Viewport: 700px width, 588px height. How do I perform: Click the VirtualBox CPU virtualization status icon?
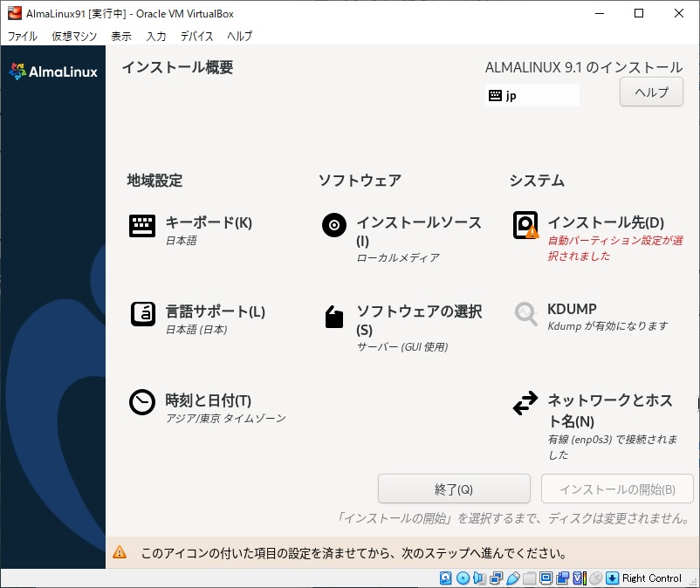click(580, 578)
